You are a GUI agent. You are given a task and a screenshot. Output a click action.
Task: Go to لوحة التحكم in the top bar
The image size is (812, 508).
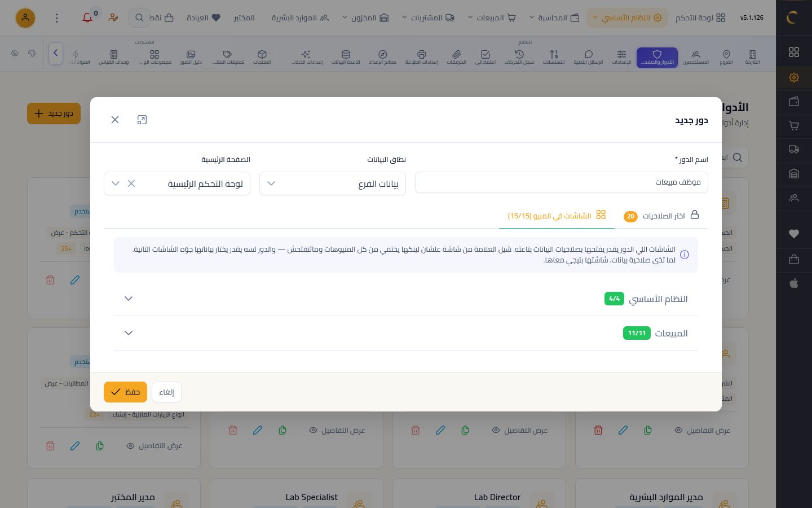point(700,17)
